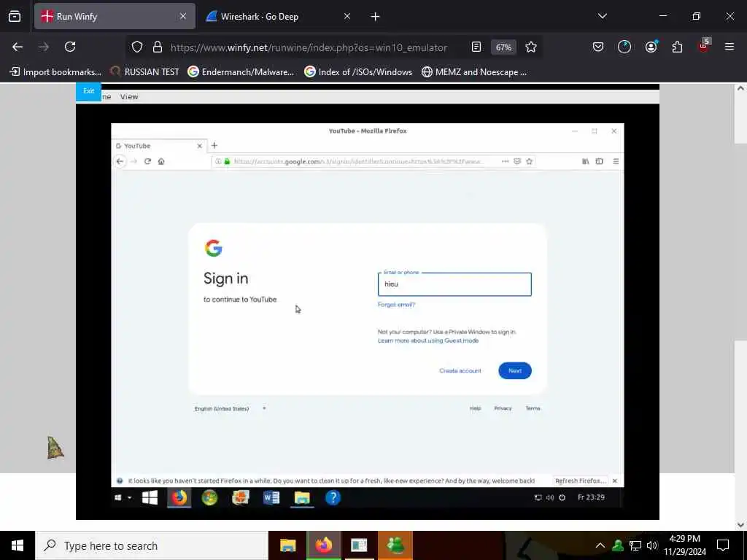Save page to Pocket icon
This screenshot has height=560, width=747.
[598, 47]
